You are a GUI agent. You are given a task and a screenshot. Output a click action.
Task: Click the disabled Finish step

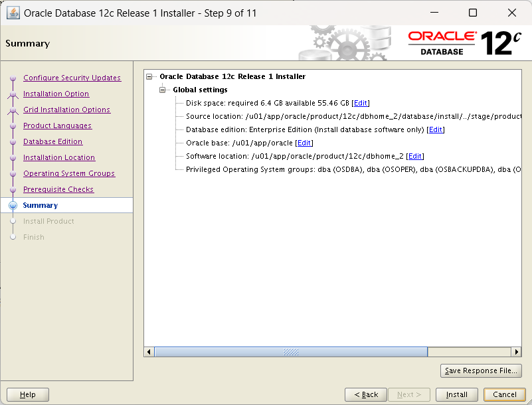[x=34, y=237]
